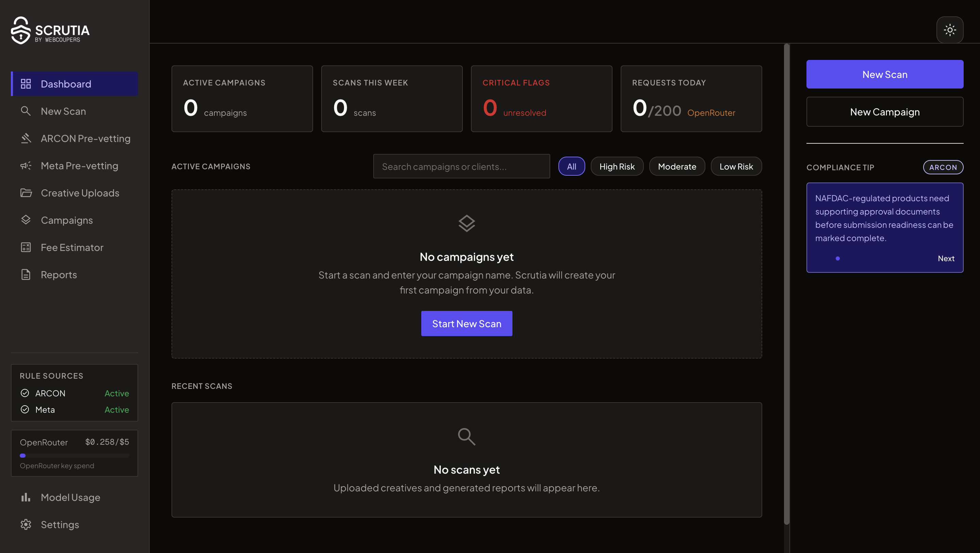
Task: Click the ARCON Active status text
Action: pyautogui.click(x=116, y=393)
